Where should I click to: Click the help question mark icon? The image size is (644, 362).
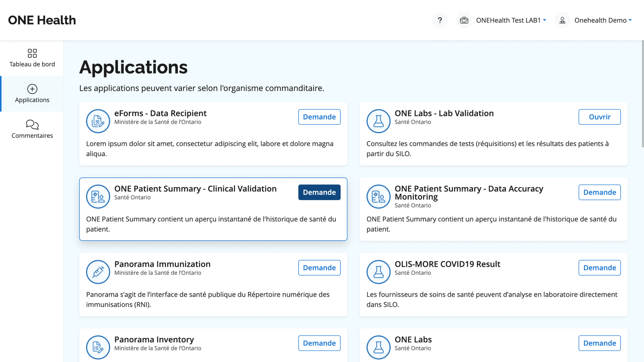[440, 20]
